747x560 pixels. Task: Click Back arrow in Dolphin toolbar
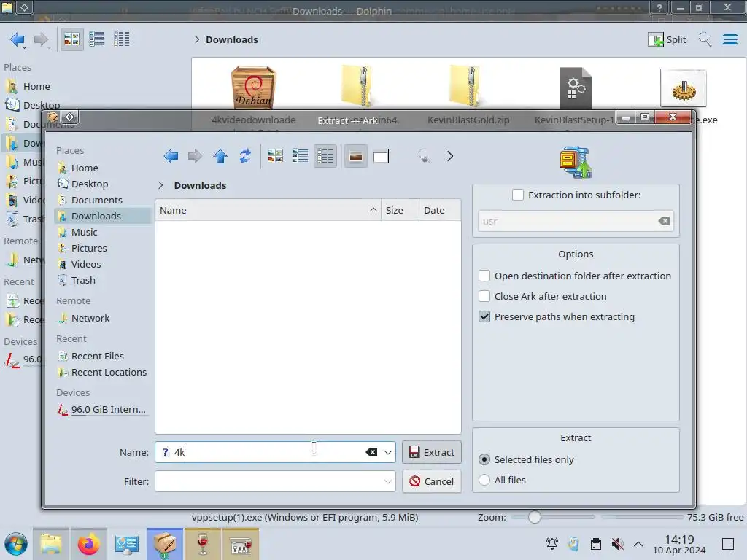pyautogui.click(x=18, y=39)
